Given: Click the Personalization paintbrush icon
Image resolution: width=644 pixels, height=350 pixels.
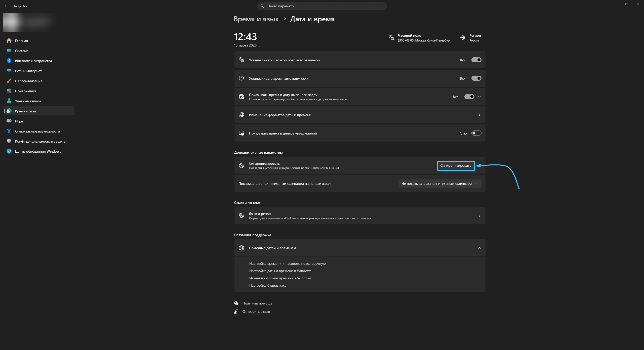Looking at the screenshot, I should 9,81.
